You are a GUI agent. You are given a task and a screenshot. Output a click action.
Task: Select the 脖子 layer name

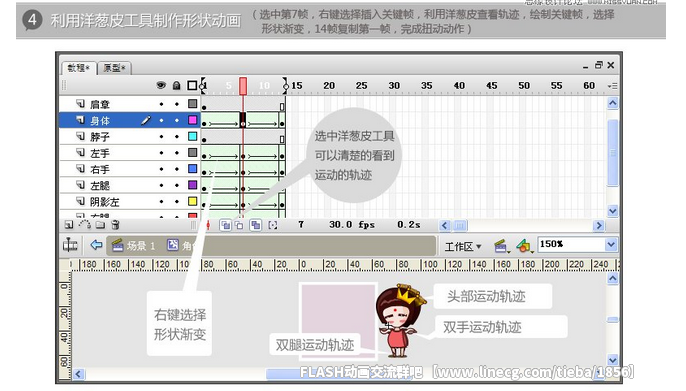tap(100, 137)
